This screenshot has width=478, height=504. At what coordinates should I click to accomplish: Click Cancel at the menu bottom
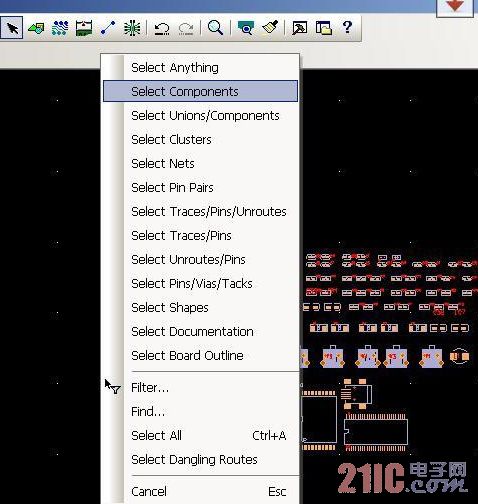[x=200, y=492]
